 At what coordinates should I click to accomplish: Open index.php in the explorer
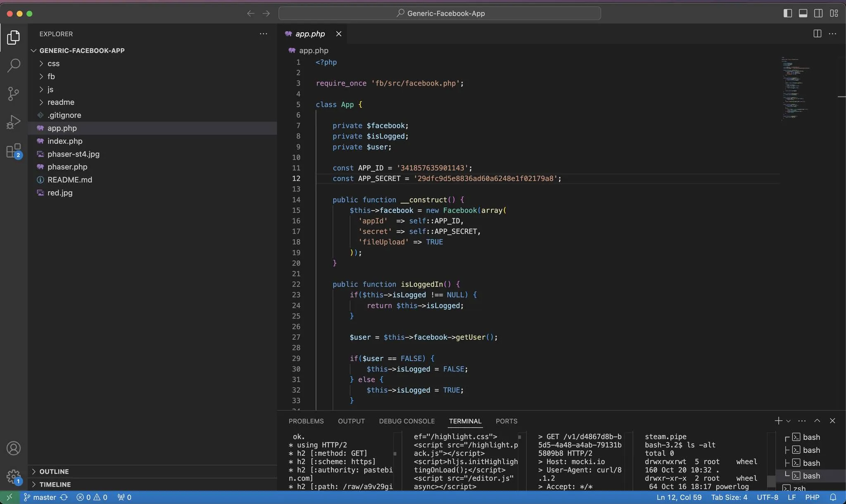[x=65, y=141]
